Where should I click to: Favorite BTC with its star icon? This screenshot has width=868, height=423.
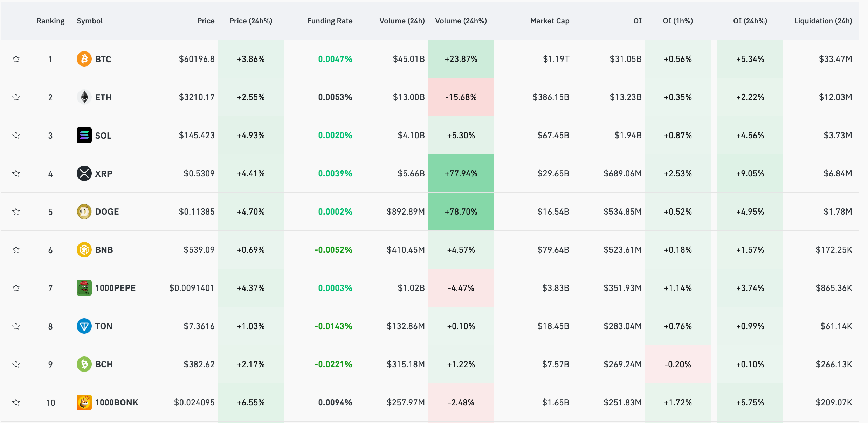16,59
